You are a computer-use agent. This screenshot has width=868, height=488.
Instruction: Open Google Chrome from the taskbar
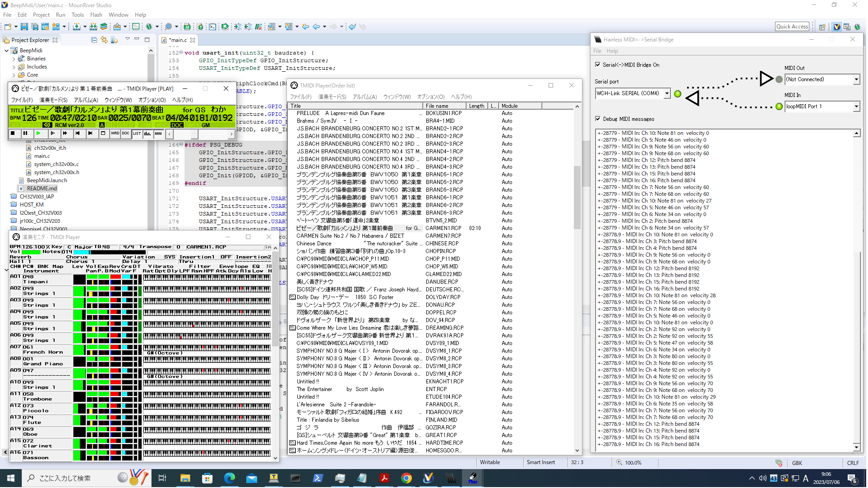(406, 479)
